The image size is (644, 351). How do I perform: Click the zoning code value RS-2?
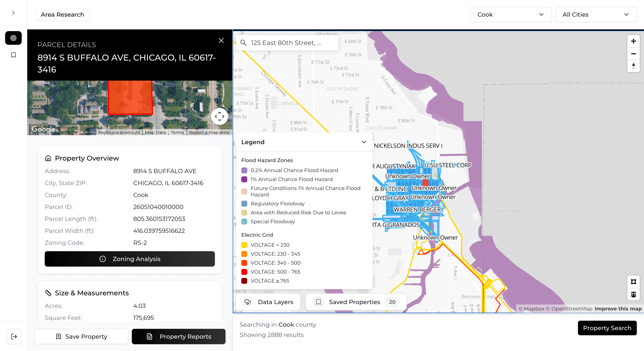pyautogui.click(x=140, y=243)
